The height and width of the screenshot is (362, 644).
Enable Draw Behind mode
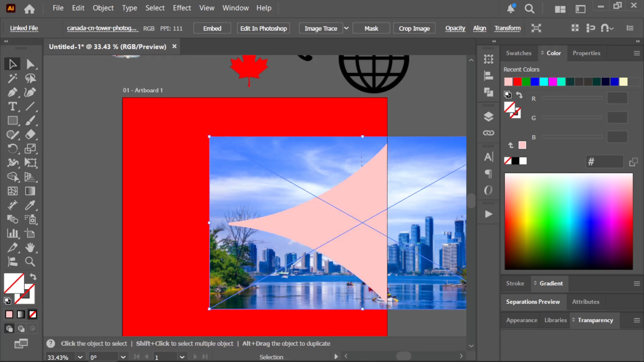click(21, 329)
